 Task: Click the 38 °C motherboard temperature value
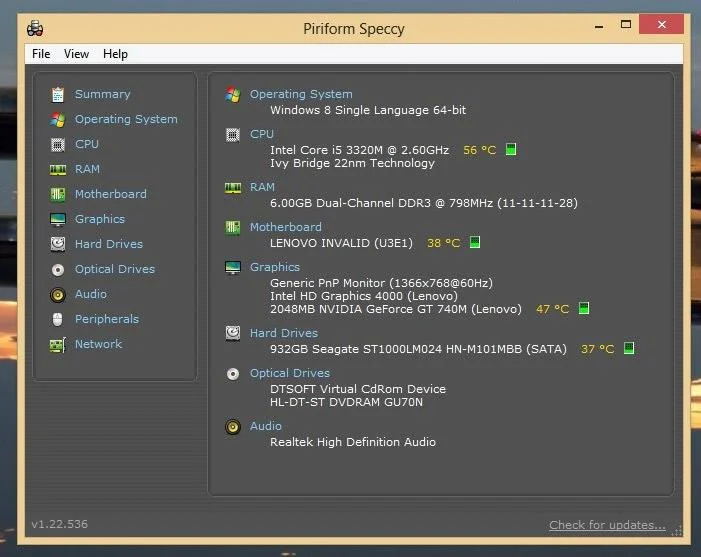point(443,243)
